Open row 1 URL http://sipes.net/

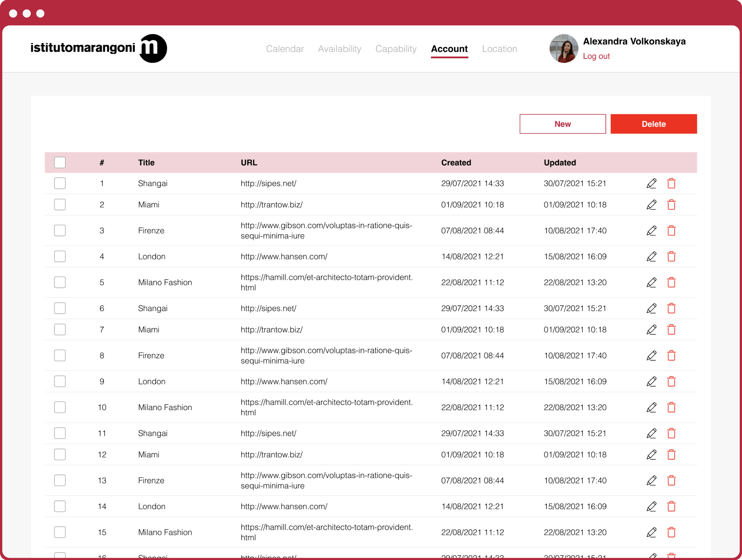pos(268,184)
